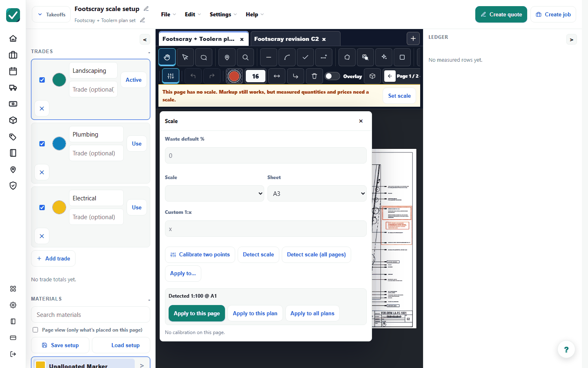Toggle the scale sliders settings button
The width and height of the screenshot is (588, 368).
tap(171, 76)
